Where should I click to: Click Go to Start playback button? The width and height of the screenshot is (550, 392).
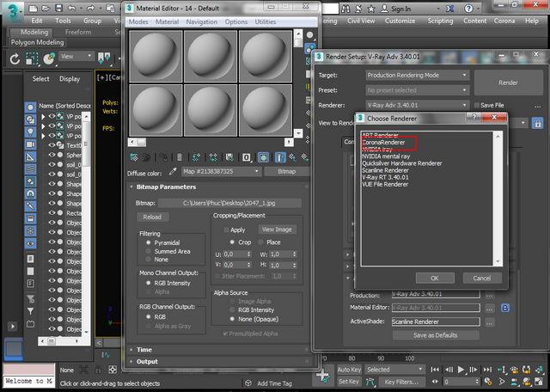(435, 370)
